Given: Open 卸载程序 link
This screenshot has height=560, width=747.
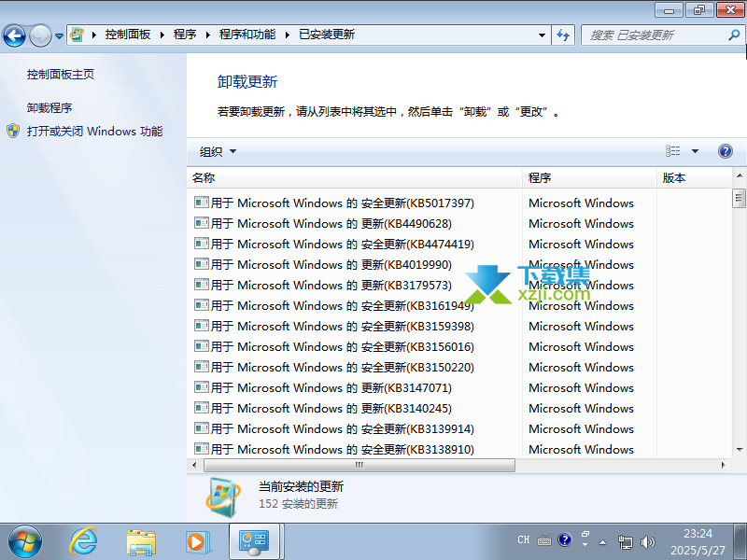Looking at the screenshot, I should pos(49,108).
